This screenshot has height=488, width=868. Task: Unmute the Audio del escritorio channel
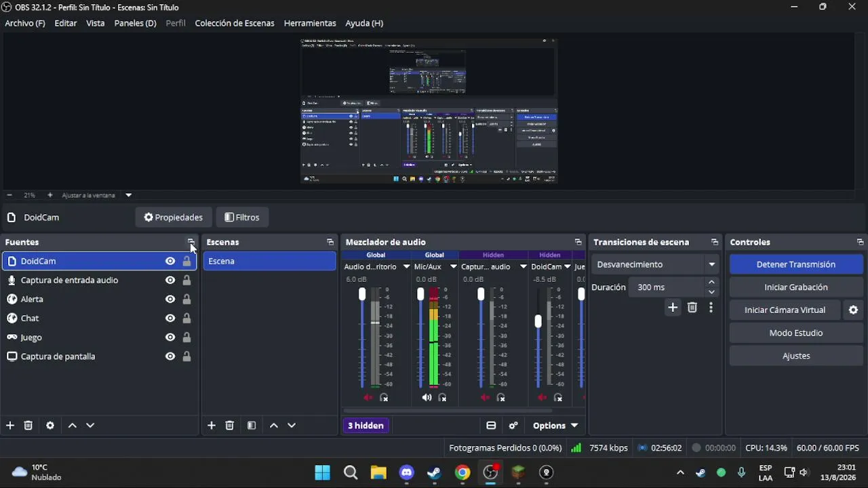click(x=368, y=398)
